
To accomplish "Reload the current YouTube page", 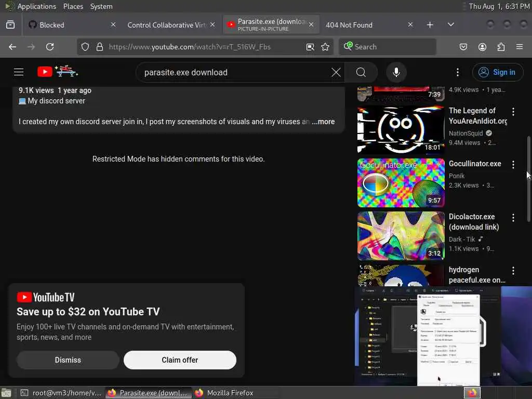I will [x=50, y=47].
